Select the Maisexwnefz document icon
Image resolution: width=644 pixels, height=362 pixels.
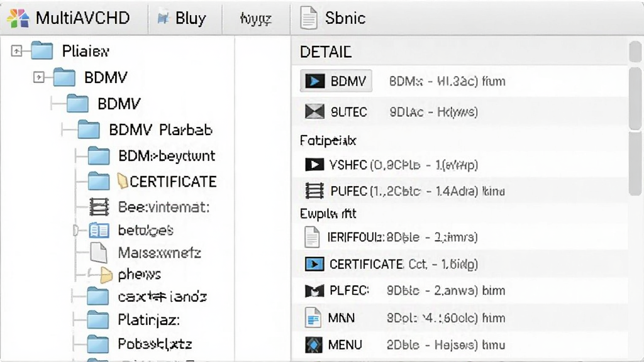(99, 253)
